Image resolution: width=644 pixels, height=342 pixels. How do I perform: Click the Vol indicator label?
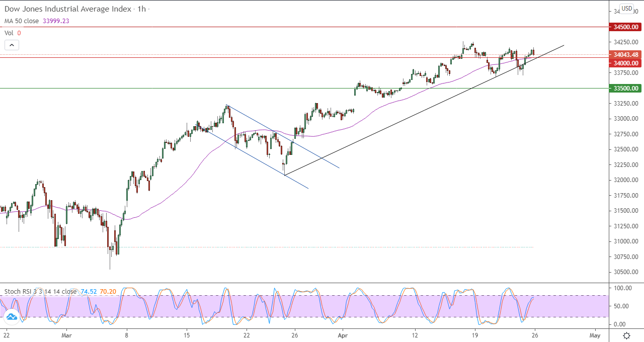[x=9, y=33]
